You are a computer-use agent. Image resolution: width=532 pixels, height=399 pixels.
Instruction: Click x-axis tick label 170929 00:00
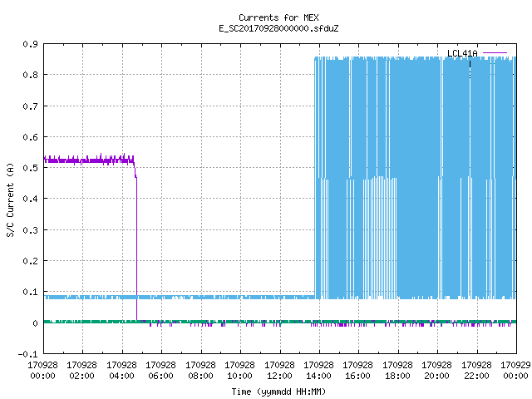tap(515, 371)
